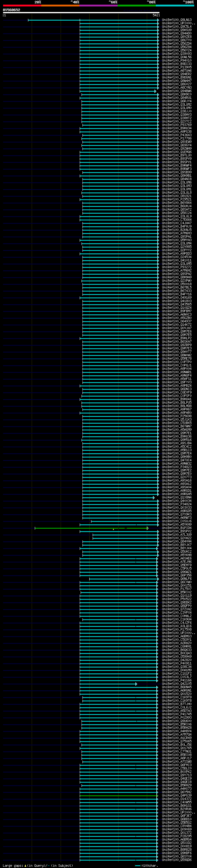This screenshot has height=868, width=197.
Task: Click the hit label UniRef100_Q6NLF6
Action: (x=177, y=579)
